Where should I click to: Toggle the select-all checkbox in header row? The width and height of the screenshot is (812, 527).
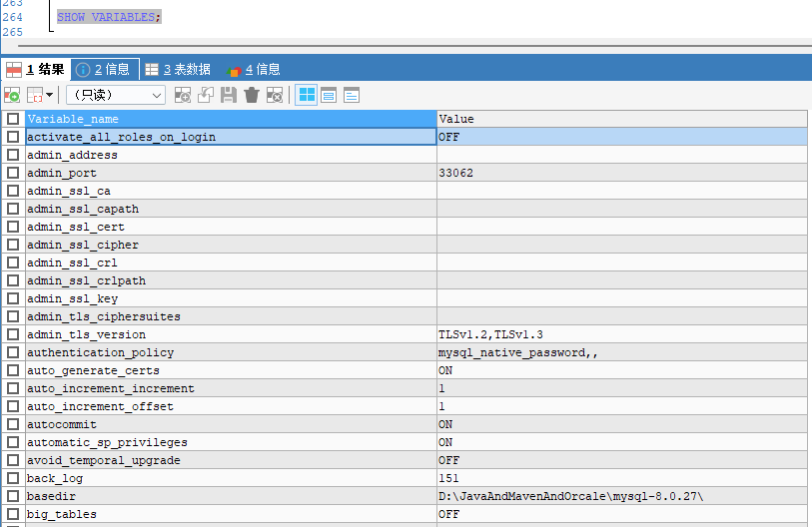(x=13, y=119)
